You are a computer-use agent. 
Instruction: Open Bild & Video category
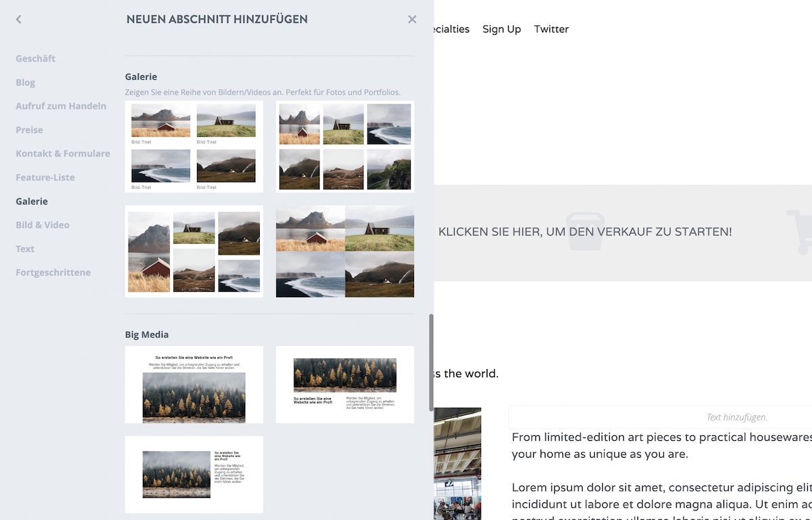(43, 225)
